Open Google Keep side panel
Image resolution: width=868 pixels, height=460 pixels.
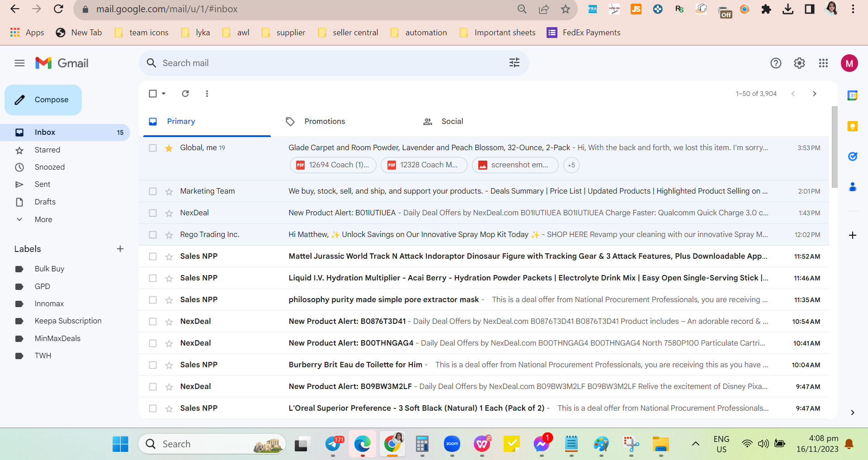[x=853, y=126]
